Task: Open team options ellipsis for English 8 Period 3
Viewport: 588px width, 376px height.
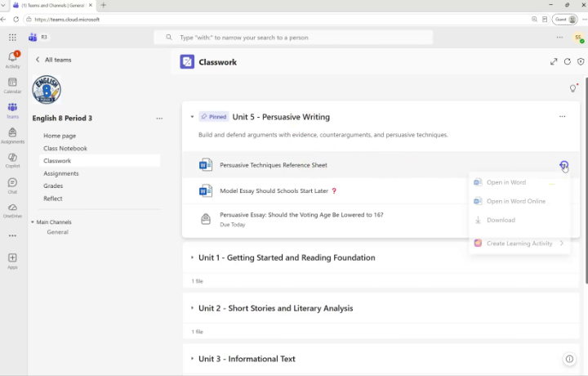Action: point(159,119)
